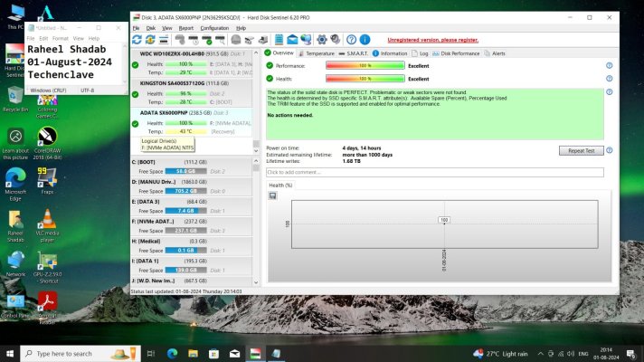Click the surface test toolbar icon
The image size is (644, 362).
[180, 40]
